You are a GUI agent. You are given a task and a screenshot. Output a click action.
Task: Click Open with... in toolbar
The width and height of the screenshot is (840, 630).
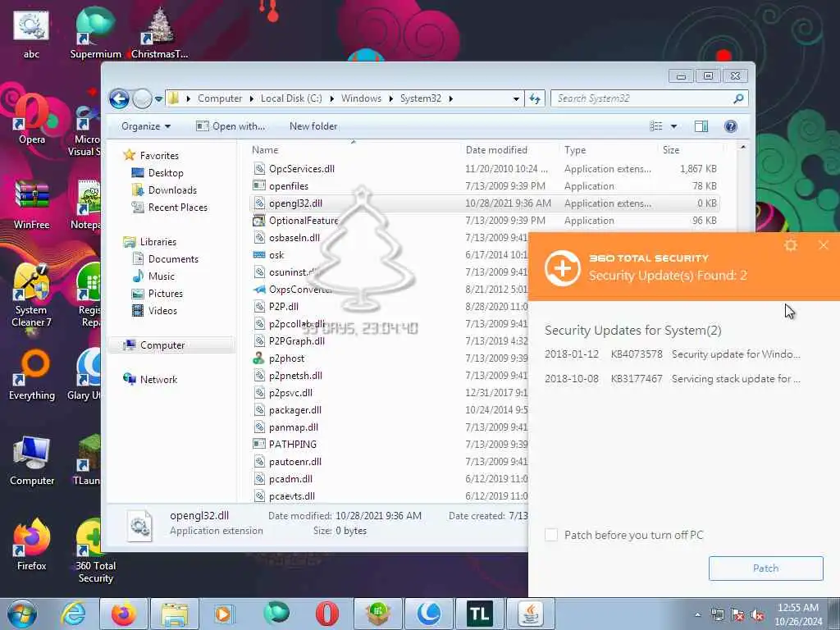click(231, 126)
